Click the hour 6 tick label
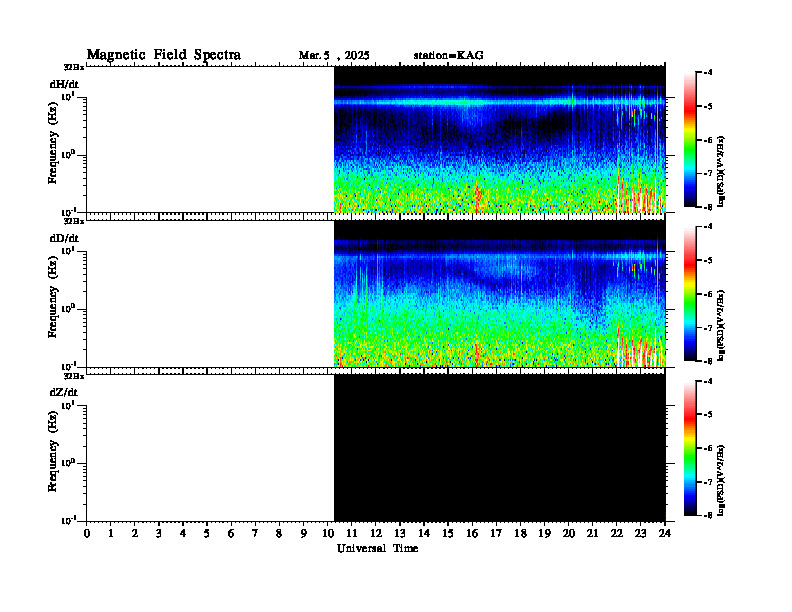The height and width of the screenshot is (612, 792). tap(231, 534)
